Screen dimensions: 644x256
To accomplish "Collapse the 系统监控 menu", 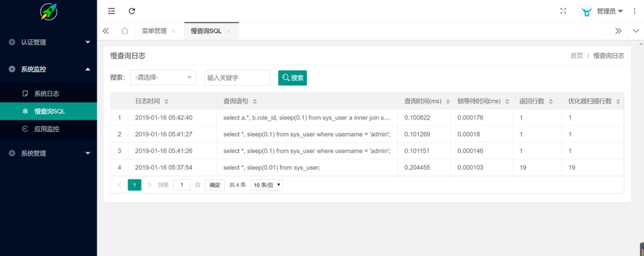I will pos(88,69).
